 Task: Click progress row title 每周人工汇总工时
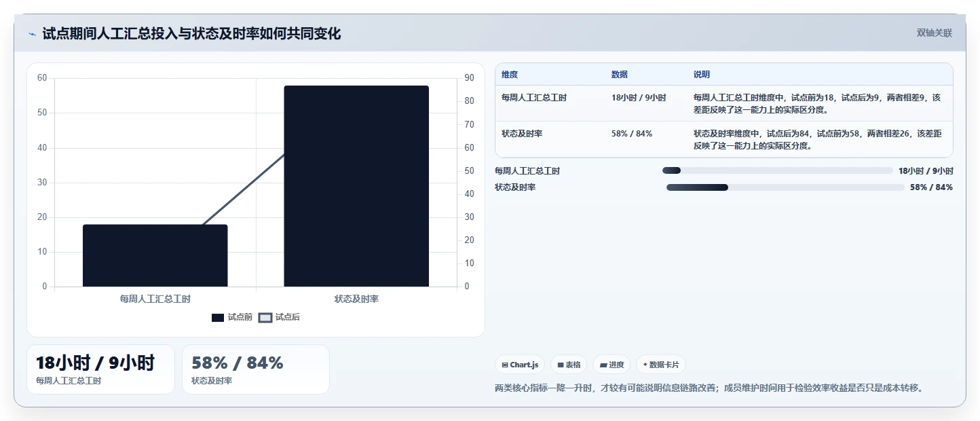point(527,171)
